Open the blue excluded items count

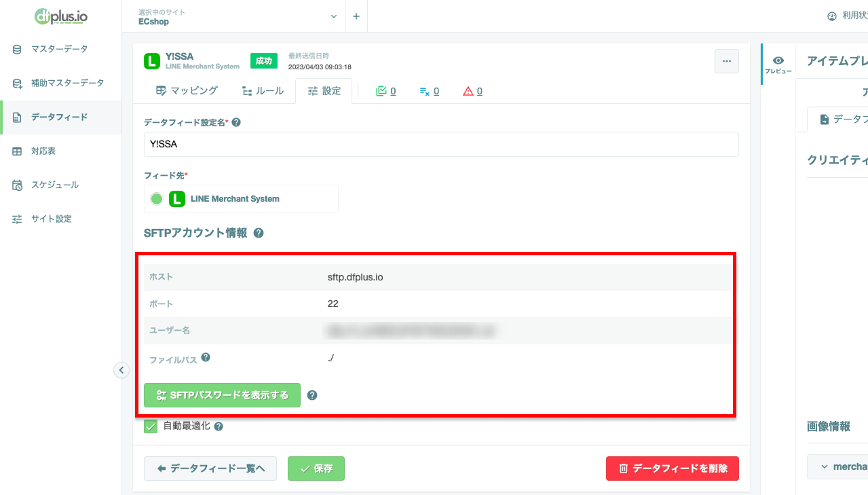click(x=429, y=91)
